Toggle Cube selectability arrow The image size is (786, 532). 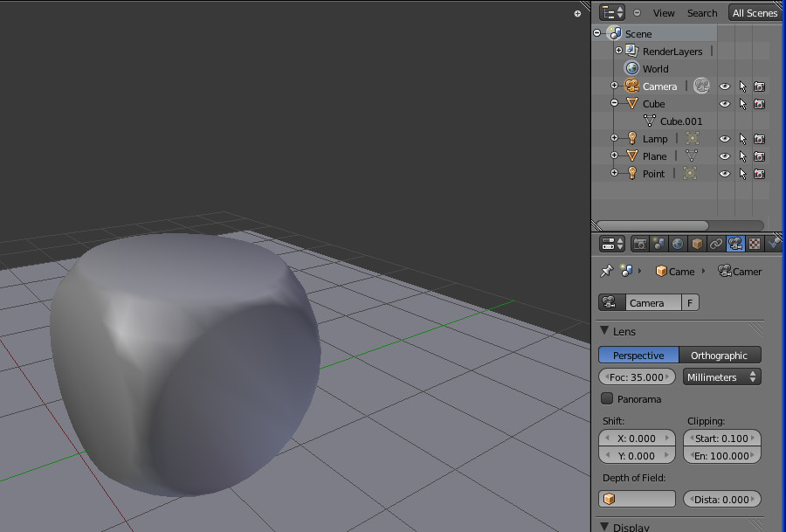pos(743,104)
